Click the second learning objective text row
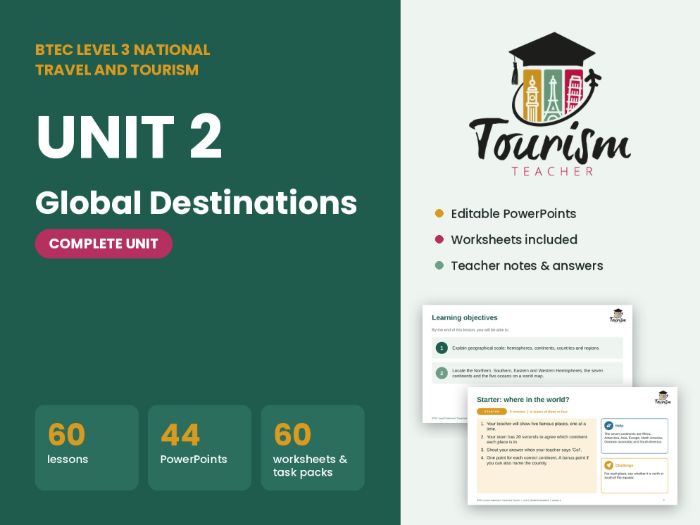 pyautogui.click(x=527, y=373)
